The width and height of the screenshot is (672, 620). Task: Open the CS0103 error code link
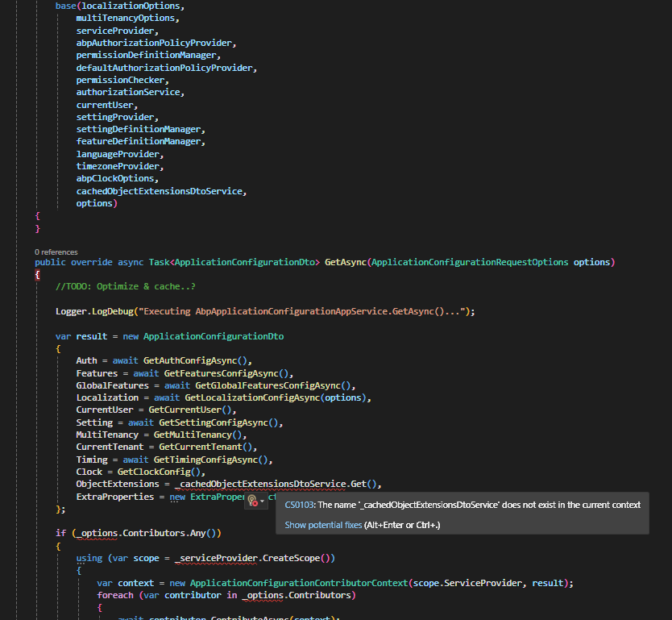[299, 505]
